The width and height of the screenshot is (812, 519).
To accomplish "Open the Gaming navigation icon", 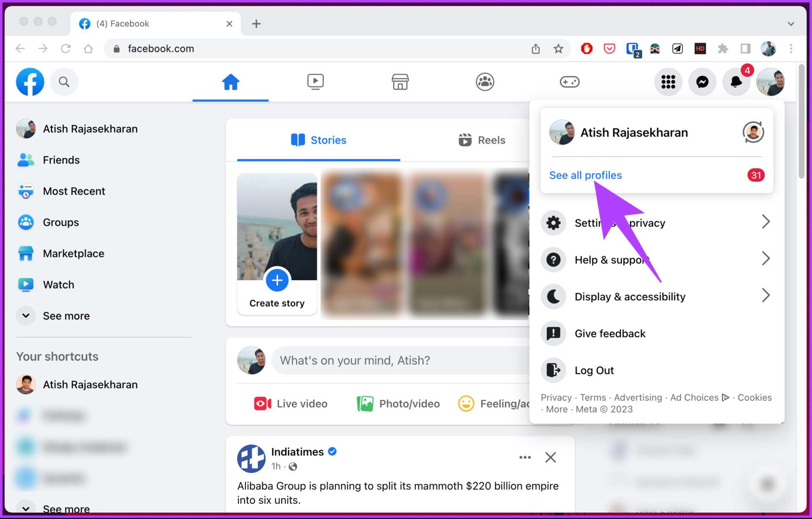I will coord(569,82).
